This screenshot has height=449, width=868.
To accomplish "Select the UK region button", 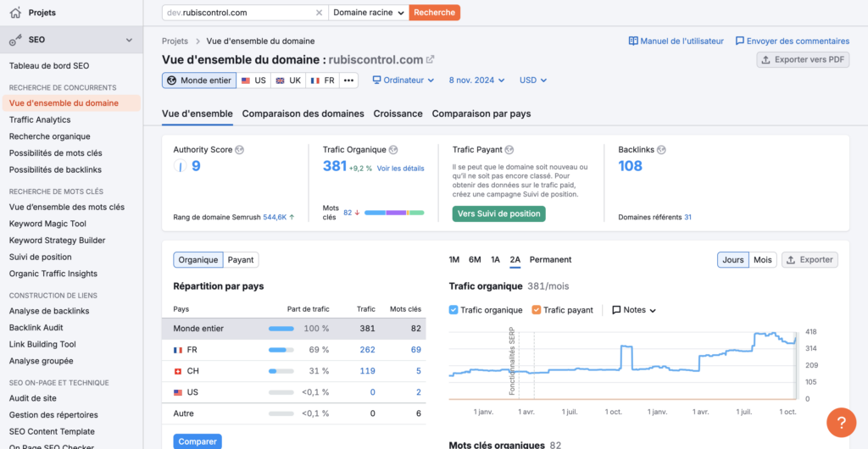I will [288, 80].
